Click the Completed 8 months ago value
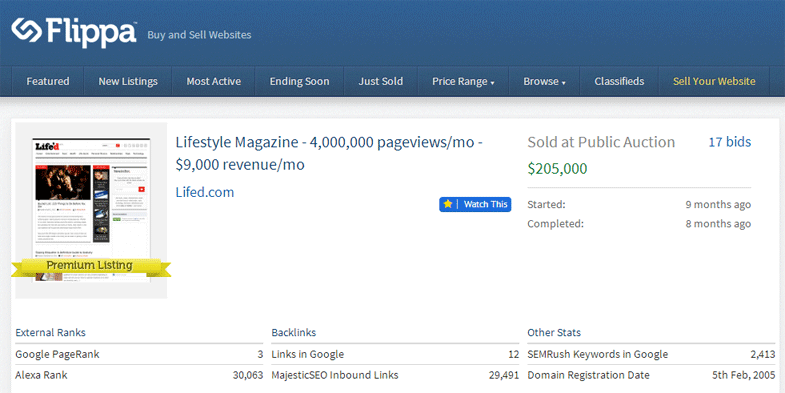 click(718, 224)
